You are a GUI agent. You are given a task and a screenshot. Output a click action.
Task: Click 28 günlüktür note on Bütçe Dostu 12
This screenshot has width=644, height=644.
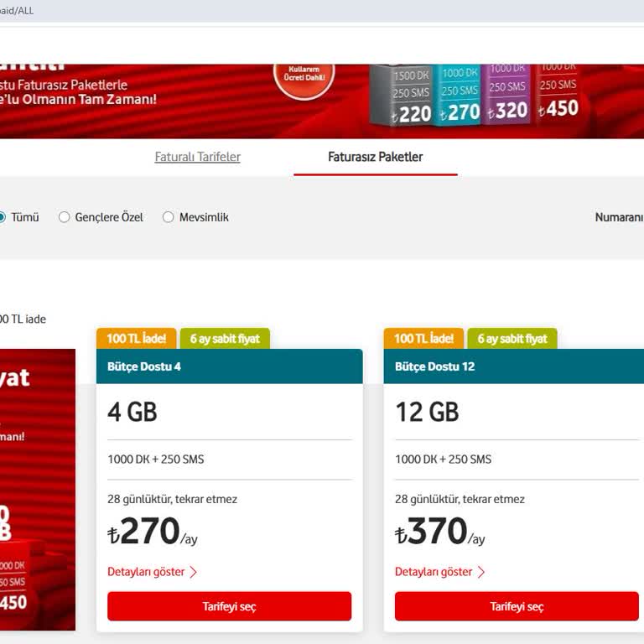pyautogui.click(x=460, y=499)
